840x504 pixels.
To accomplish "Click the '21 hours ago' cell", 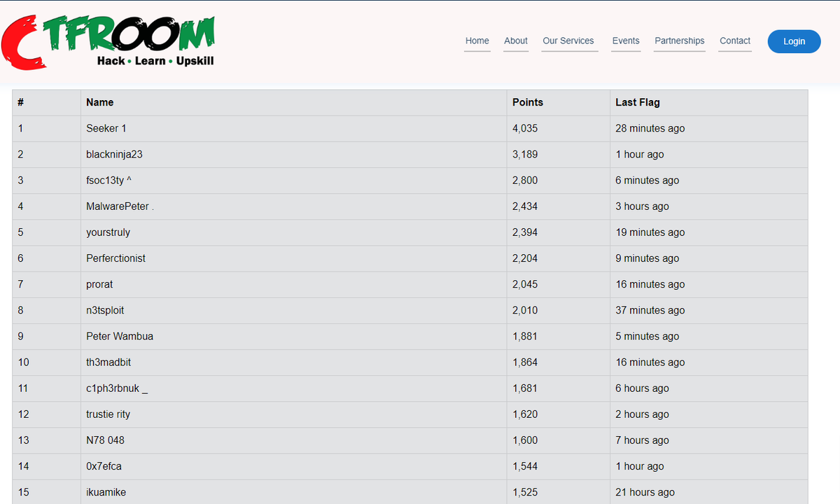I will [708, 492].
